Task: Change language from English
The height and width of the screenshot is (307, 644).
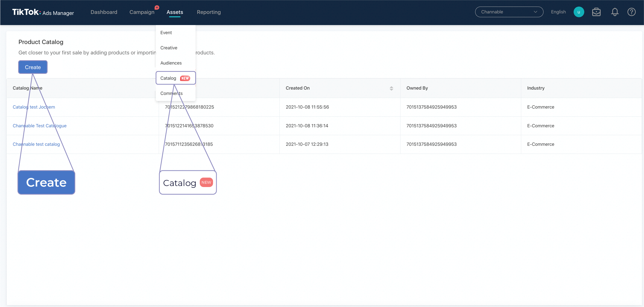Action: click(558, 12)
